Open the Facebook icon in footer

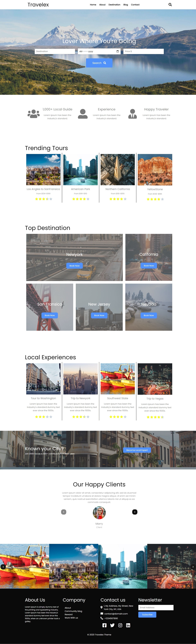coord(104,625)
